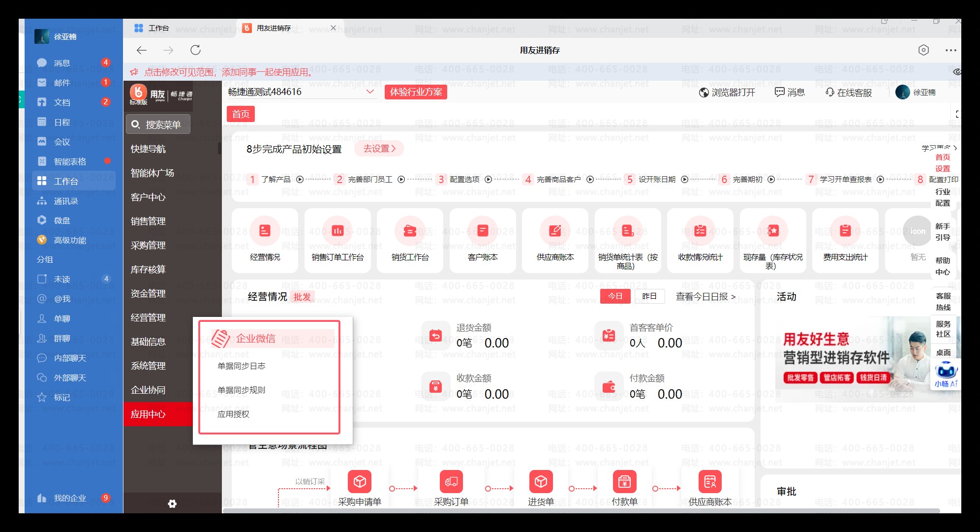Expand step 2 完善部门员工 arrow

click(401, 180)
